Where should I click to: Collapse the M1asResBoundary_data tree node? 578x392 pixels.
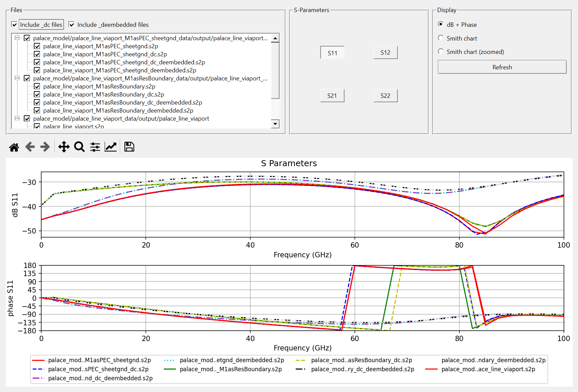17,78
